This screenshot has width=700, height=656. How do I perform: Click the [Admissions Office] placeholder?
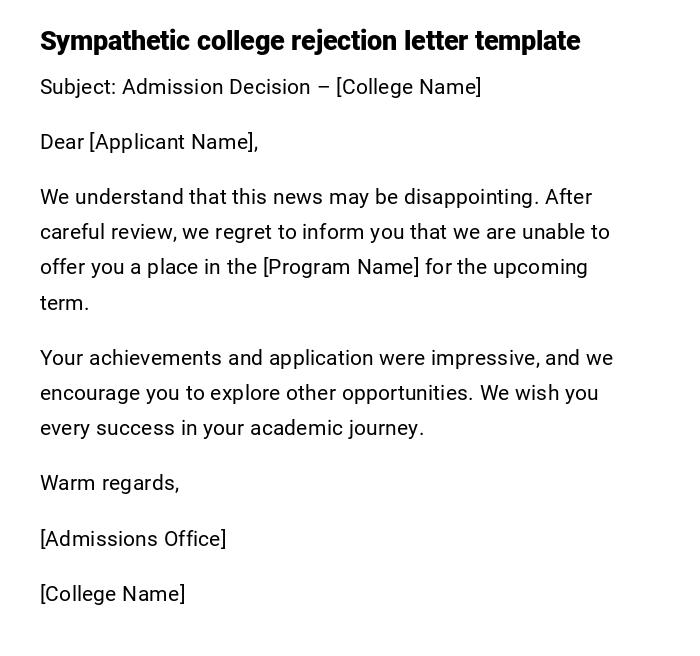pos(133,539)
